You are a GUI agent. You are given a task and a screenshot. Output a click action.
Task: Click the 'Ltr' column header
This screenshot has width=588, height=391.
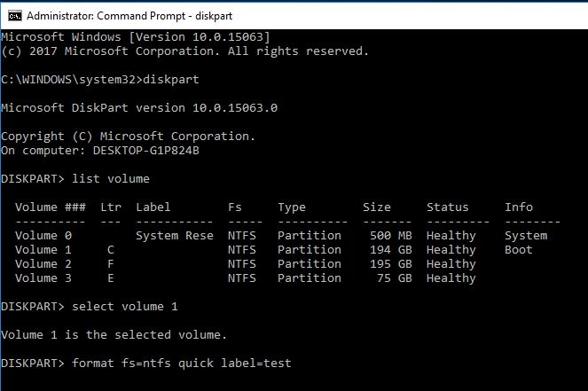[x=110, y=207]
